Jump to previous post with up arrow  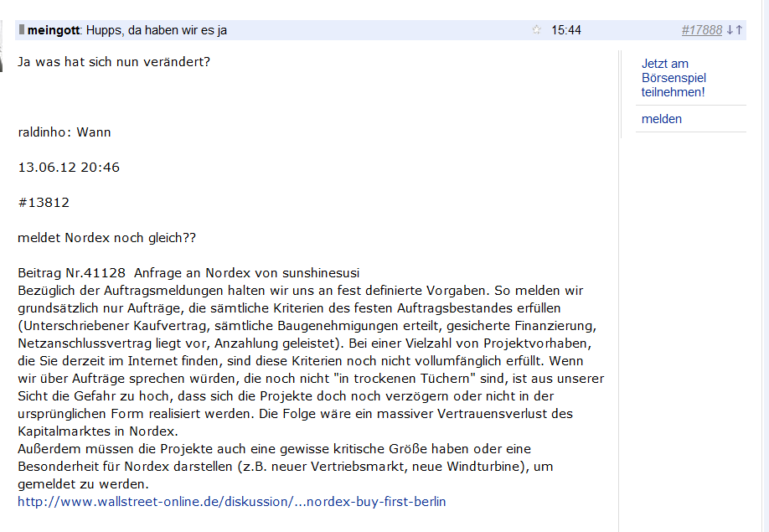(x=739, y=30)
